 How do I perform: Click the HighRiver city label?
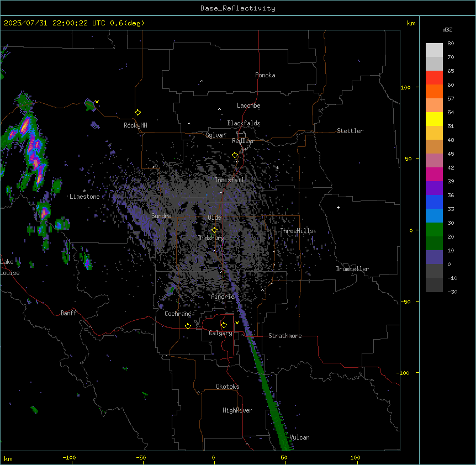(237, 410)
